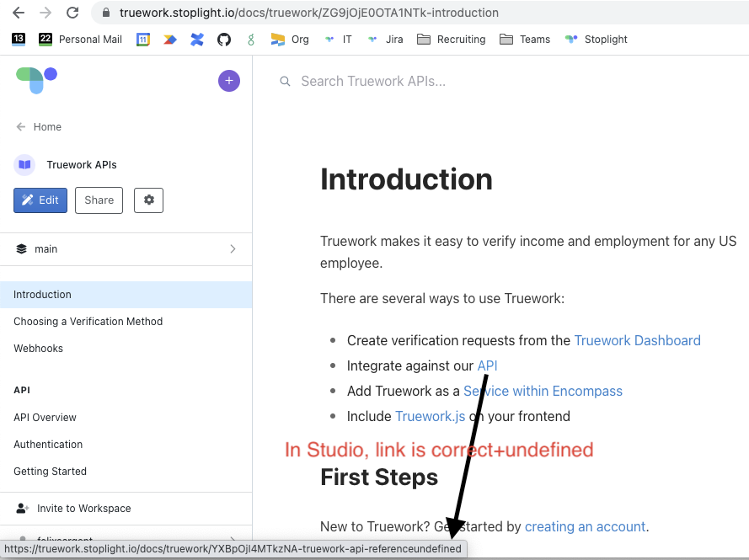Click the branch icon next to main
This screenshot has width=749, height=560.
[21, 248]
